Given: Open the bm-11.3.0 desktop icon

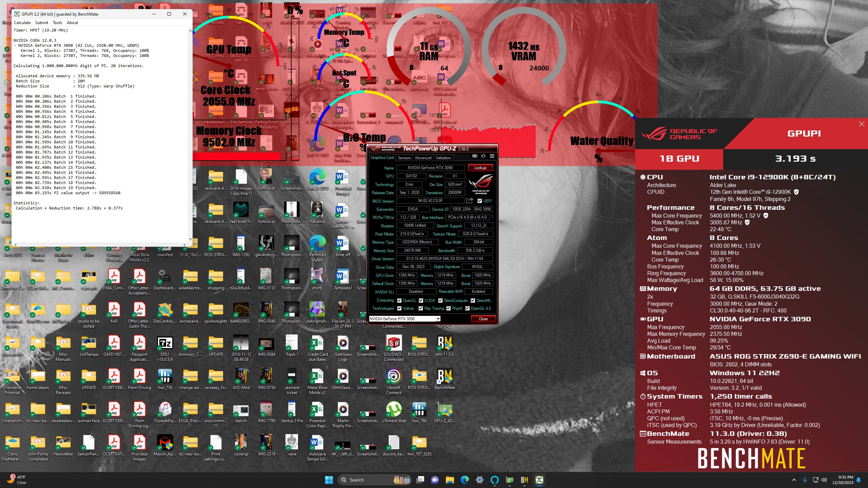Looking at the screenshot, I should coord(445,346).
